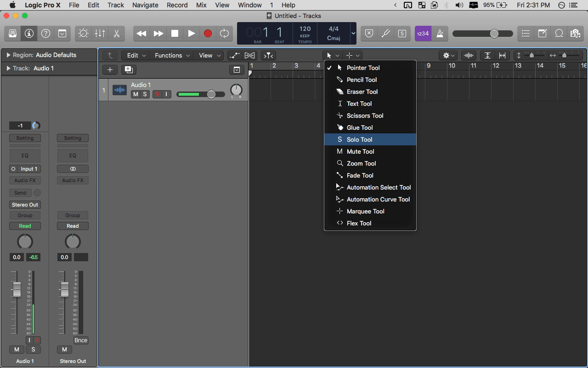Open the Functions dropdown menu
588x368 pixels.
click(x=172, y=55)
